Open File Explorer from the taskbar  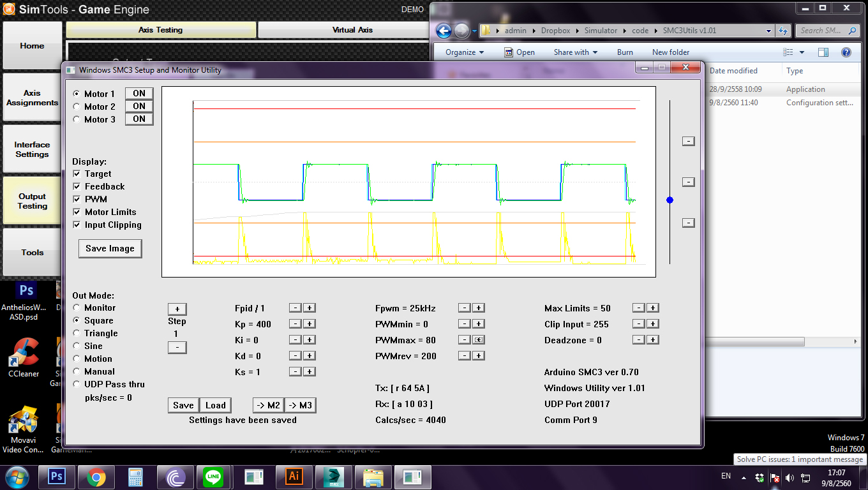pos(373,477)
